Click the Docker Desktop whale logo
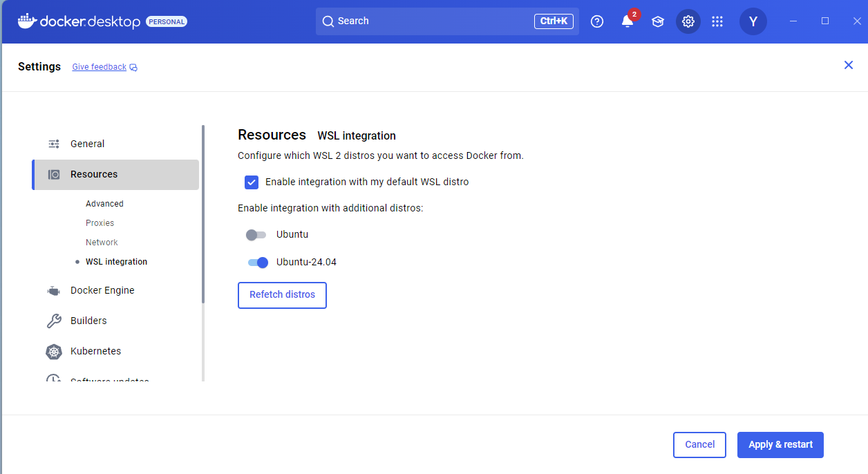The image size is (868, 474). (27, 21)
